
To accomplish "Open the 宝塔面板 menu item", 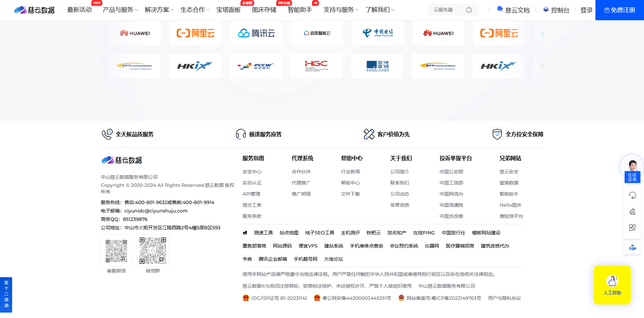I will [228, 10].
